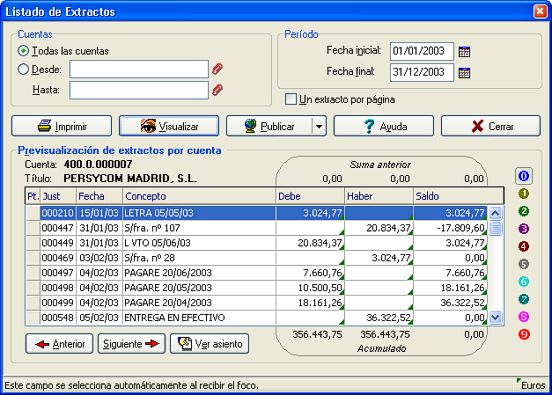
Task: Click the Saldo cell -17.809,60
Action: pos(451,228)
